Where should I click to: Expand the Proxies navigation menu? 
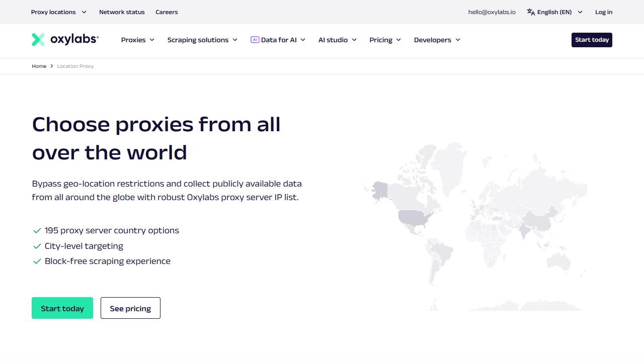137,40
